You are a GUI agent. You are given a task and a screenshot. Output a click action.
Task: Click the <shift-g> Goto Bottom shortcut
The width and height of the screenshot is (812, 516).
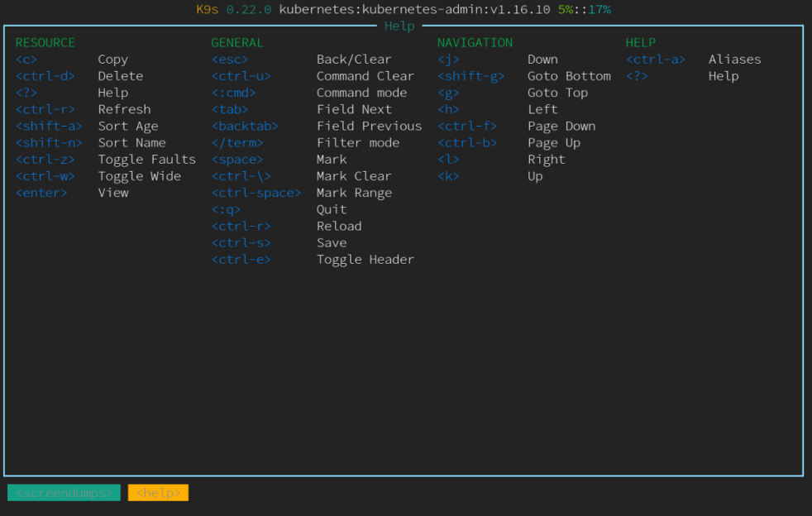coord(470,76)
